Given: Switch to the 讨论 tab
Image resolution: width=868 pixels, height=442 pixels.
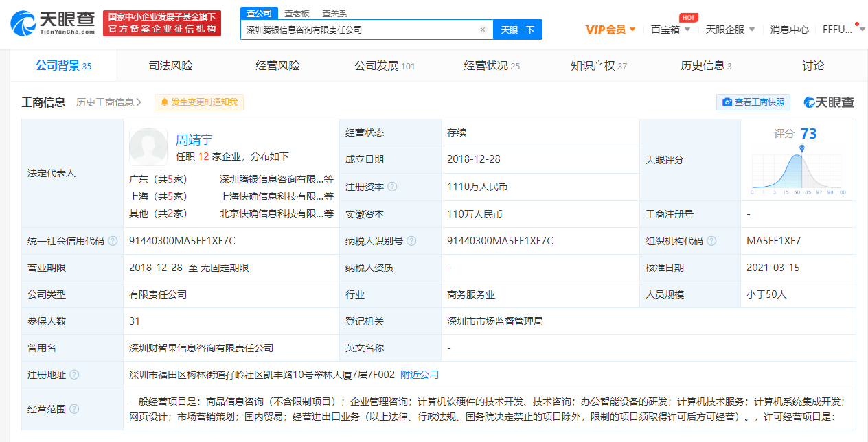Looking at the screenshot, I should pos(813,66).
